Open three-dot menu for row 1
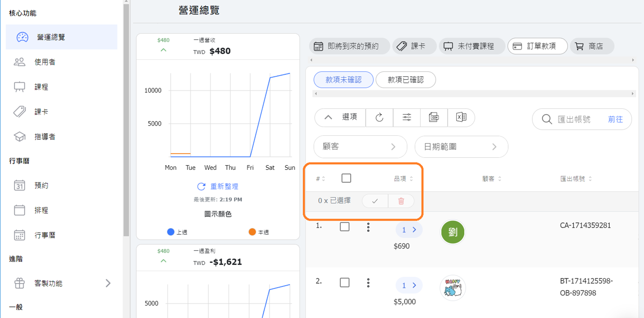 tap(368, 227)
